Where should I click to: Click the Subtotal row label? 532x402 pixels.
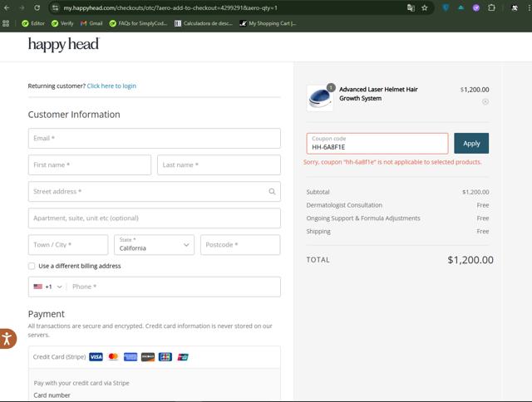coord(318,192)
